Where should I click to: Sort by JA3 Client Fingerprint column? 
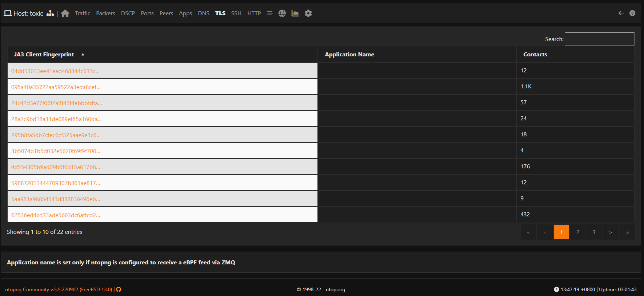[x=163, y=55]
